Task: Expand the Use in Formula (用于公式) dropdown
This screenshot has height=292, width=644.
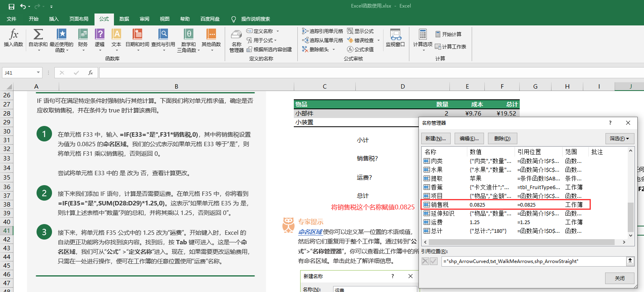Action: 275,40
